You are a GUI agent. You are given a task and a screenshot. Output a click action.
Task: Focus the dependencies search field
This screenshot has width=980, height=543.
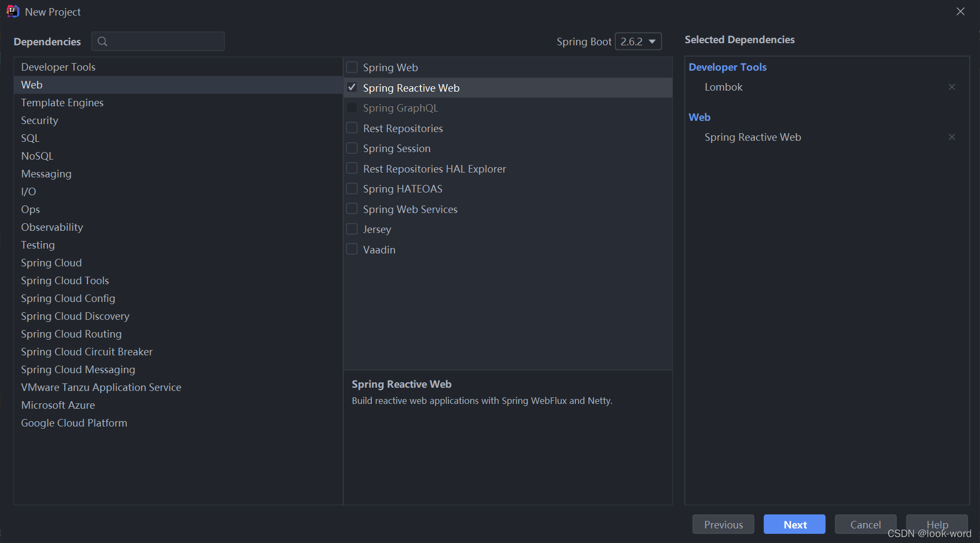click(158, 42)
